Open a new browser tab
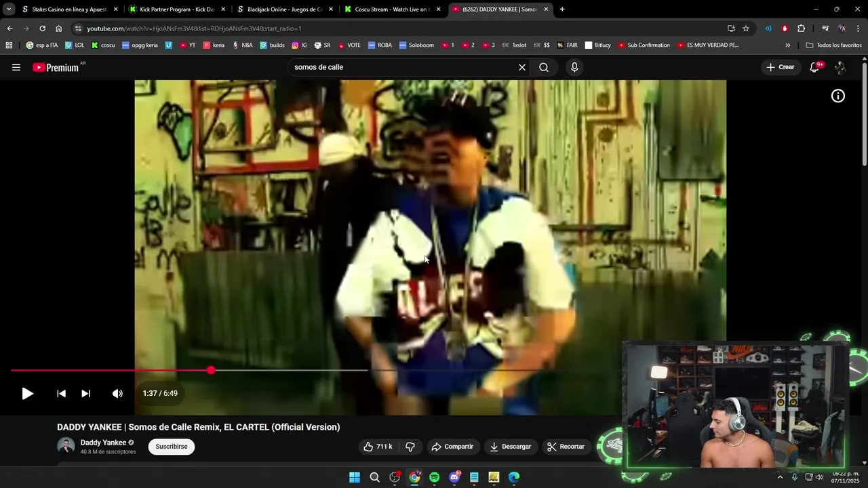The height and width of the screenshot is (488, 868). tap(562, 9)
